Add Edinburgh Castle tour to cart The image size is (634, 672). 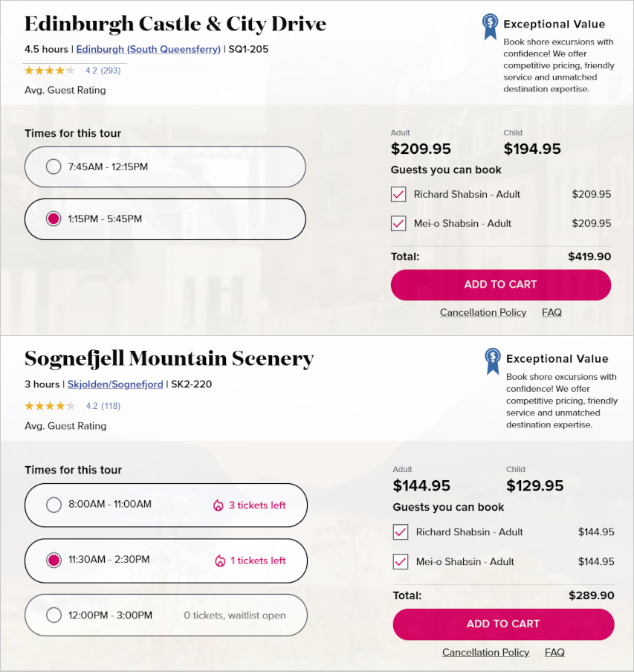pyautogui.click(x=500, y=285)
